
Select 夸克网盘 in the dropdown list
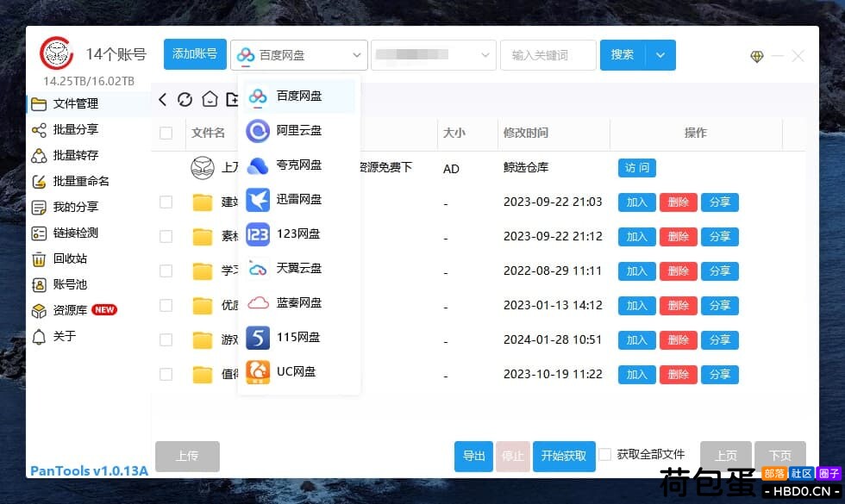point(299,165)
